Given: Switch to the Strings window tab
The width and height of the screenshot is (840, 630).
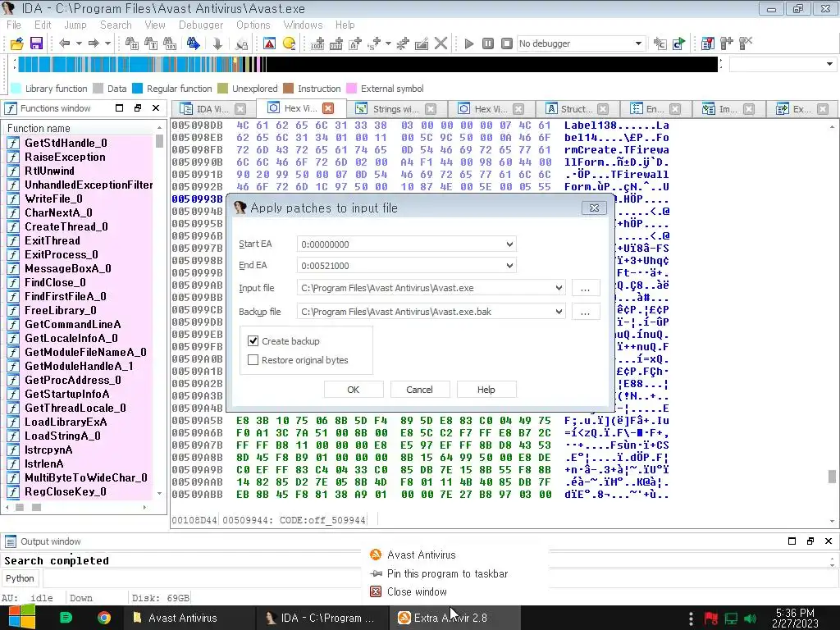Looking at the screenshot, I should click(395, 109).
